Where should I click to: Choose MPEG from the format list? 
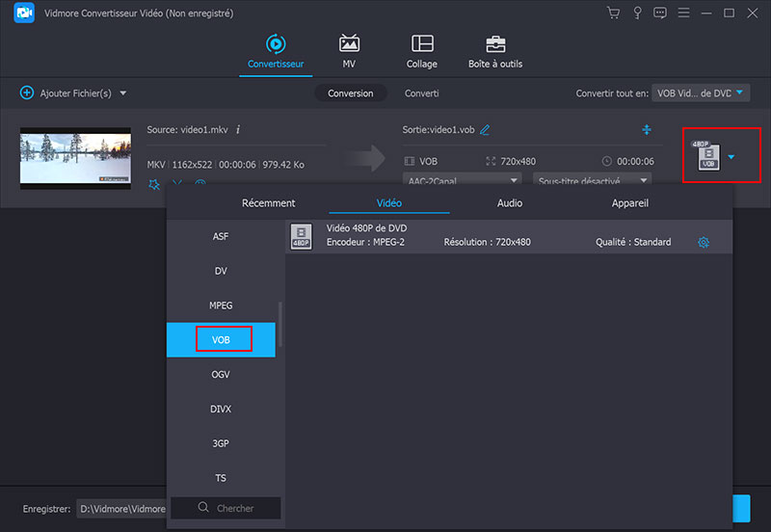221,306
